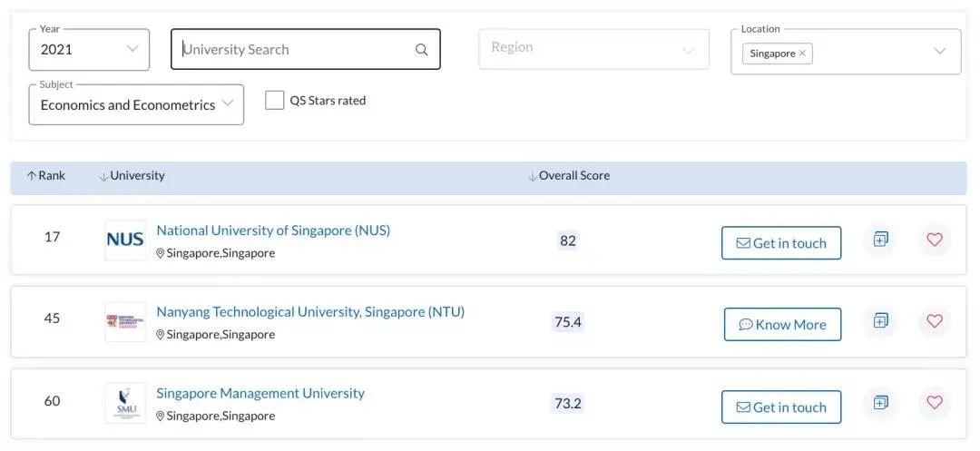980x451 pixels.
Task: Click the overall score 75.4
Action: pos(568,322)
